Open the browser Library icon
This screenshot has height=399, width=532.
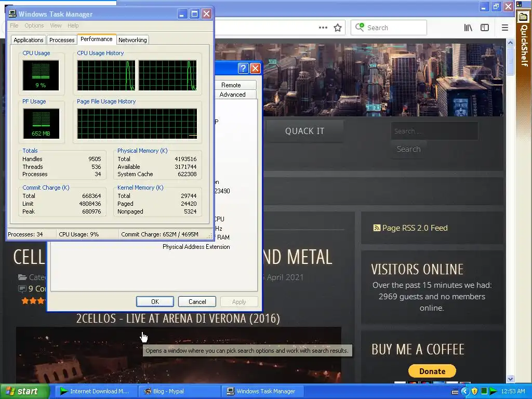click(x=468, y=28)
